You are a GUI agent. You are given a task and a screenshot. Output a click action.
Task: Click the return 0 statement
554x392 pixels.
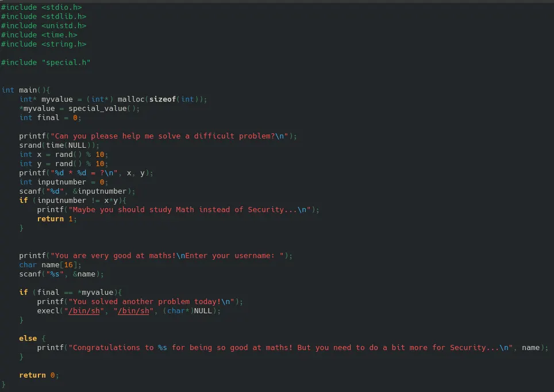tap(39, 375)
